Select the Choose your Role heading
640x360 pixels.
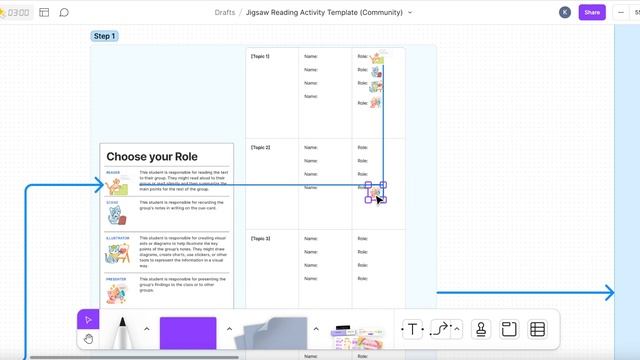[152, 157]
